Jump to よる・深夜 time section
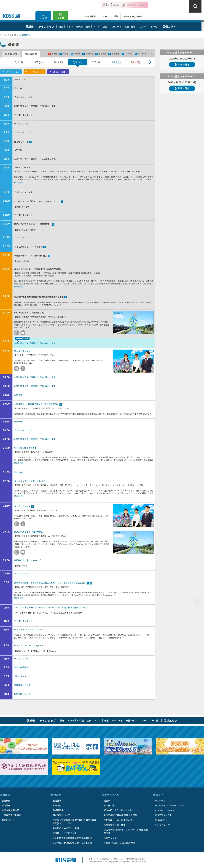This screenshot has width=204, height=868. pyautogui.click(x=58, y=72)
